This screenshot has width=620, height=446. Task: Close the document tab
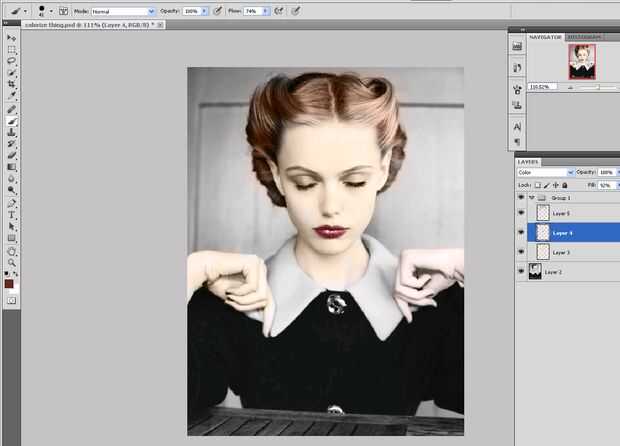tap(160, 25)
